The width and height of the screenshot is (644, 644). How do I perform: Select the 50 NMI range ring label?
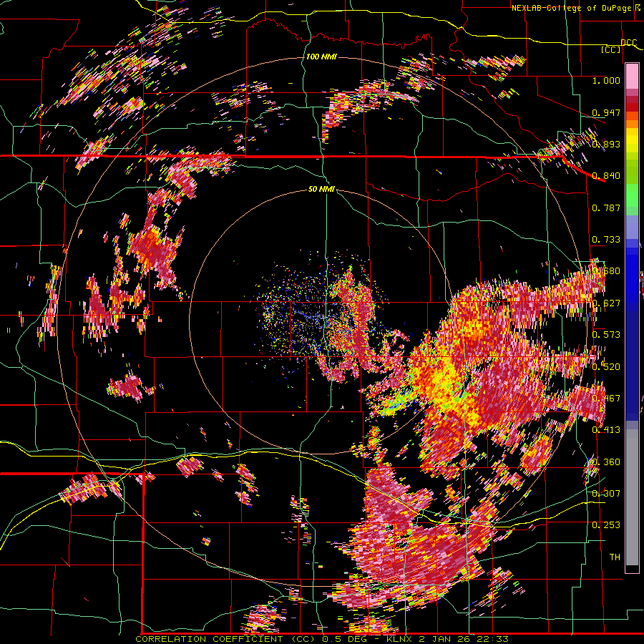(321, 190)
